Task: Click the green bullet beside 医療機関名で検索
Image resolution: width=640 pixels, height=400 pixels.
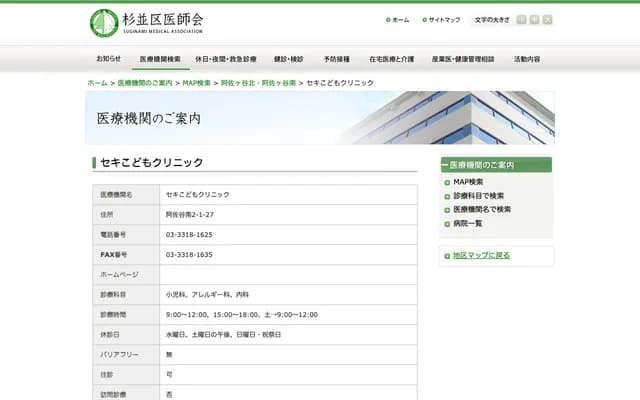Action: [447, 210]
